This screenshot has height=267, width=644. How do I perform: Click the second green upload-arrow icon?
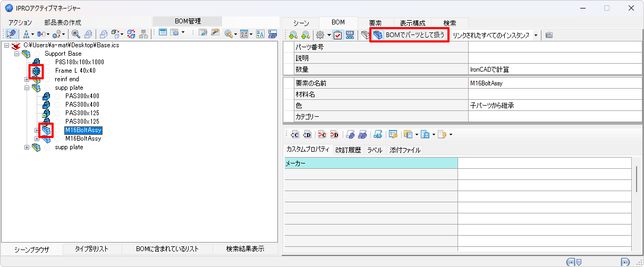point(304,35)
